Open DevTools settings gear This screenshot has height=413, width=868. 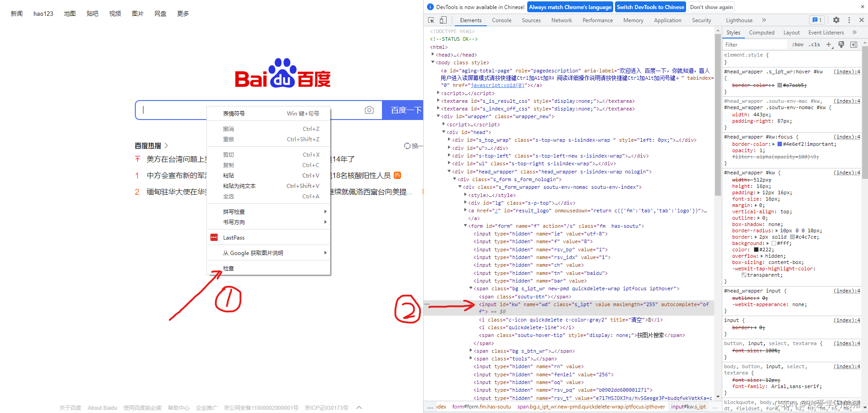pos(836,20)
